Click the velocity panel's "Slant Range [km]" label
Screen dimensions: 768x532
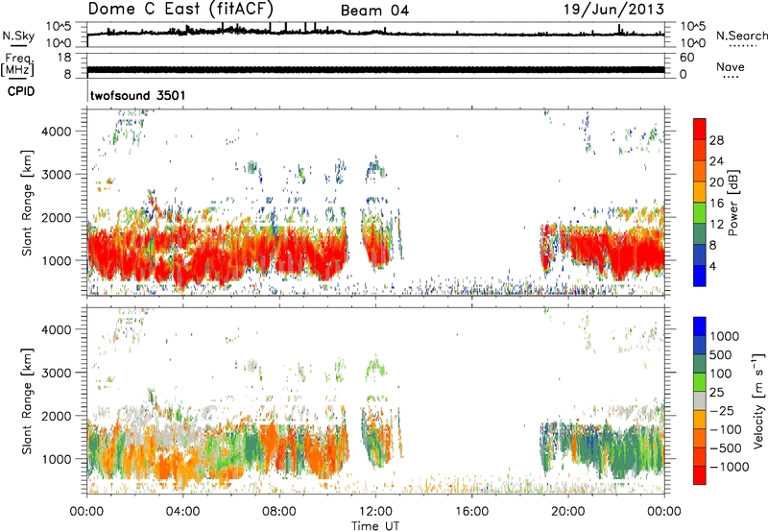pos(27,401)
